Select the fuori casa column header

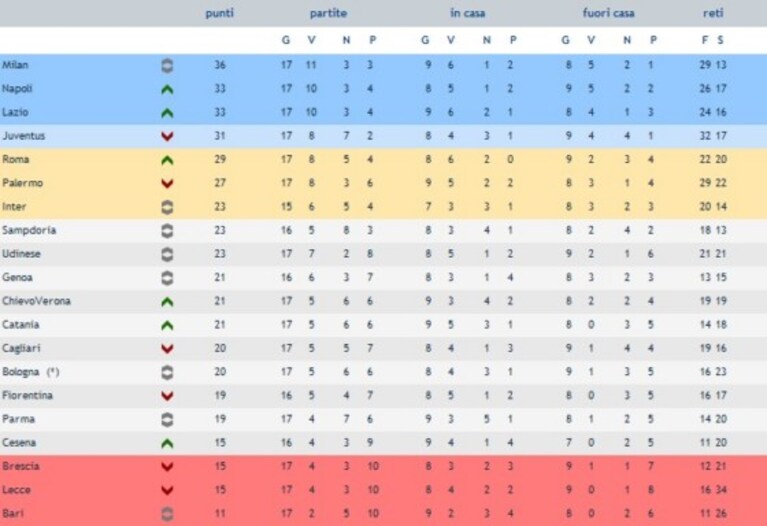609,13
